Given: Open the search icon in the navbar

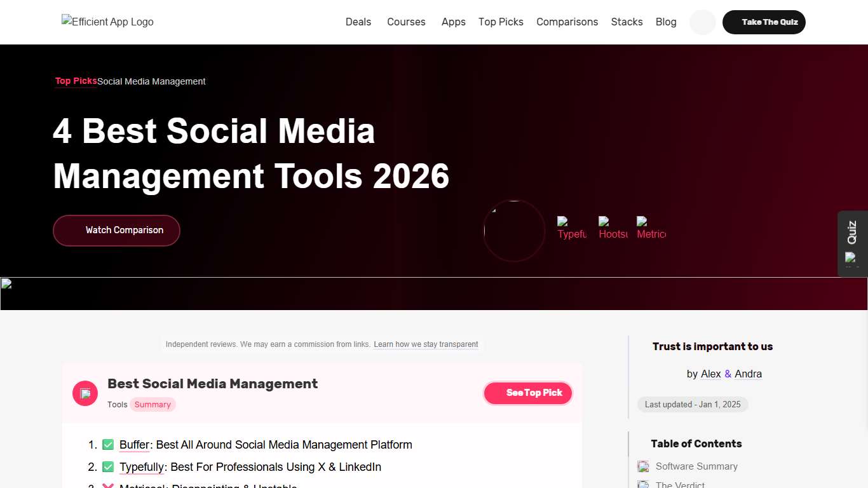Looking at the screenshot, I should (x=702, y=22).
